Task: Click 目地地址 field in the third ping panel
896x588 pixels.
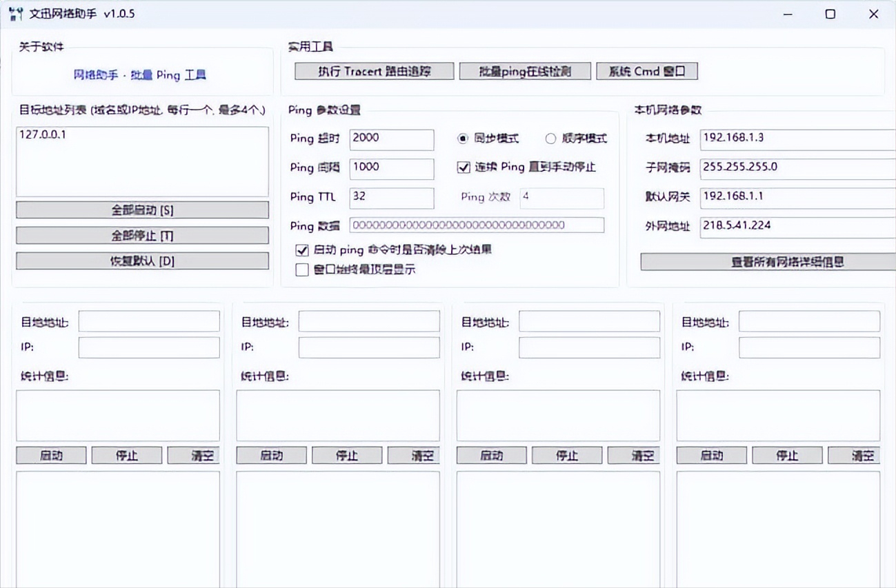Action: [x=589, y=321]
